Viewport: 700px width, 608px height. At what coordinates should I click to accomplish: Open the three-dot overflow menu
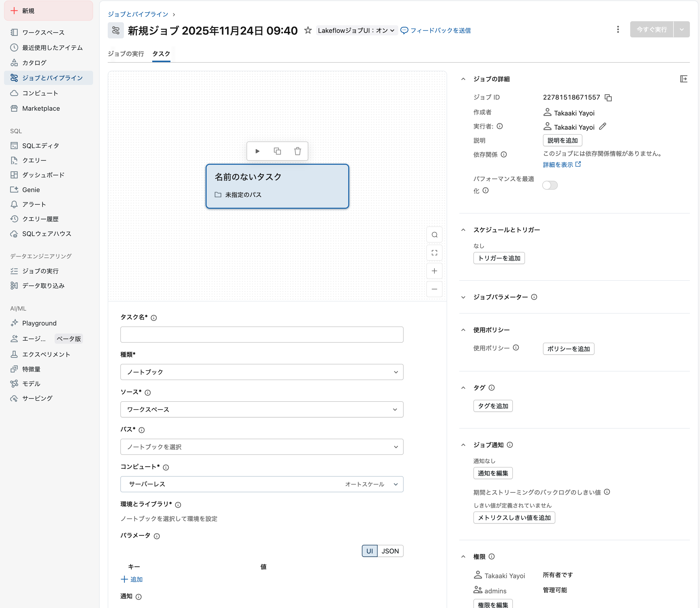click(x=618, y=29)
